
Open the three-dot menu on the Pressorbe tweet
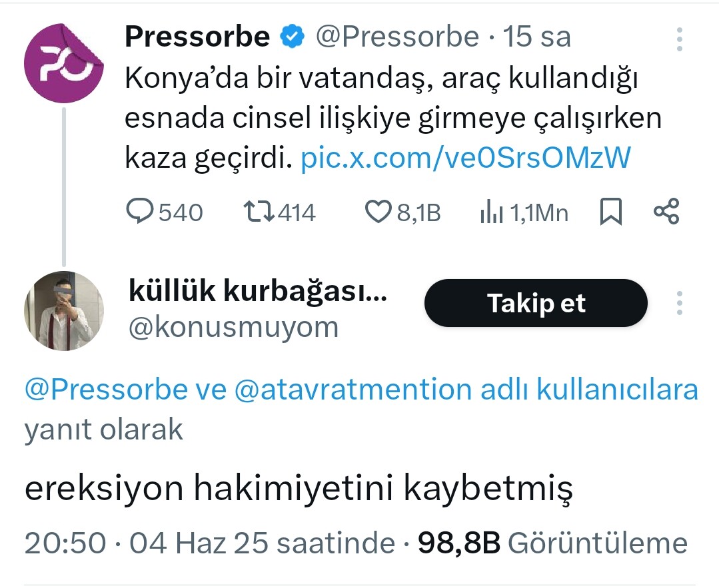(x=680, y=39)
